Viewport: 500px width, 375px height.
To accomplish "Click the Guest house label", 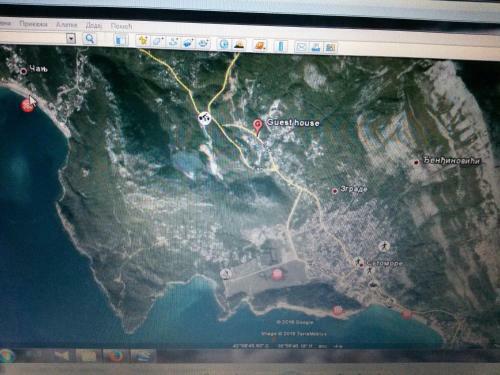I will (x=293, y=123).
